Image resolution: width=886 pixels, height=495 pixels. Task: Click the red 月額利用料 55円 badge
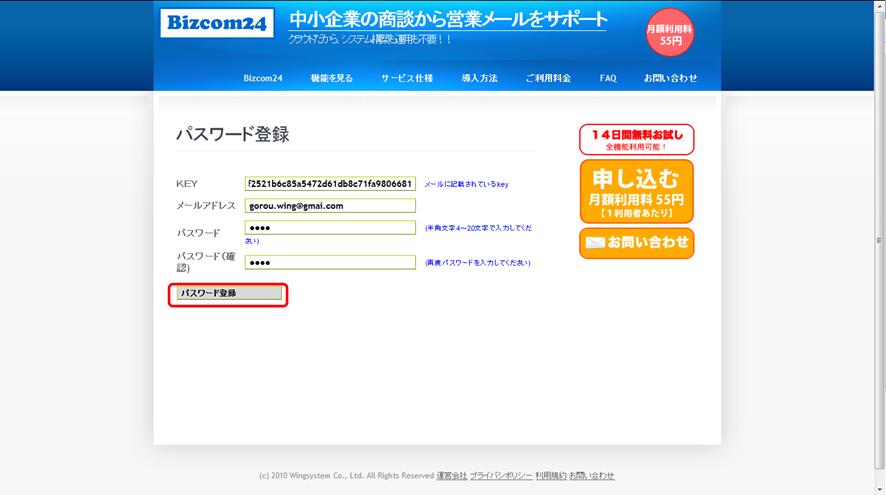[x=670, y=33]
